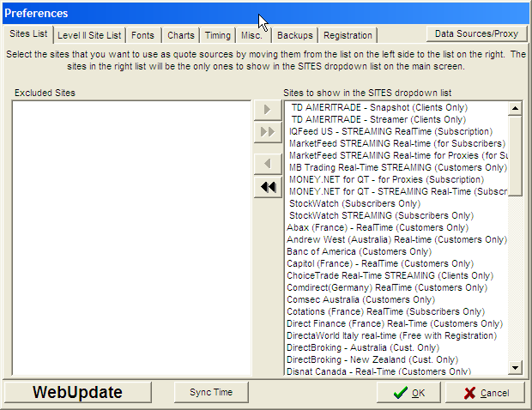Select Direct Finance (France) Real-Time entry

(396, 324)
